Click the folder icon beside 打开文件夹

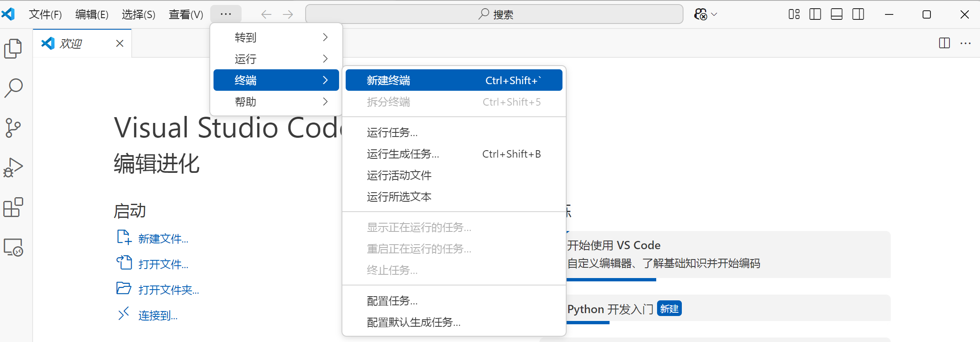pyautogui.click(x=124, y=288)
